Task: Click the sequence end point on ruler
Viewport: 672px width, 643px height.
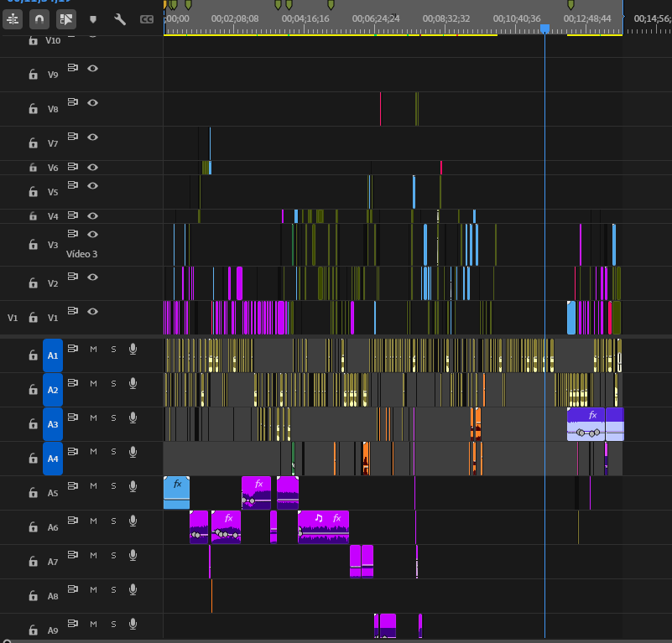Action: (623, 17)
